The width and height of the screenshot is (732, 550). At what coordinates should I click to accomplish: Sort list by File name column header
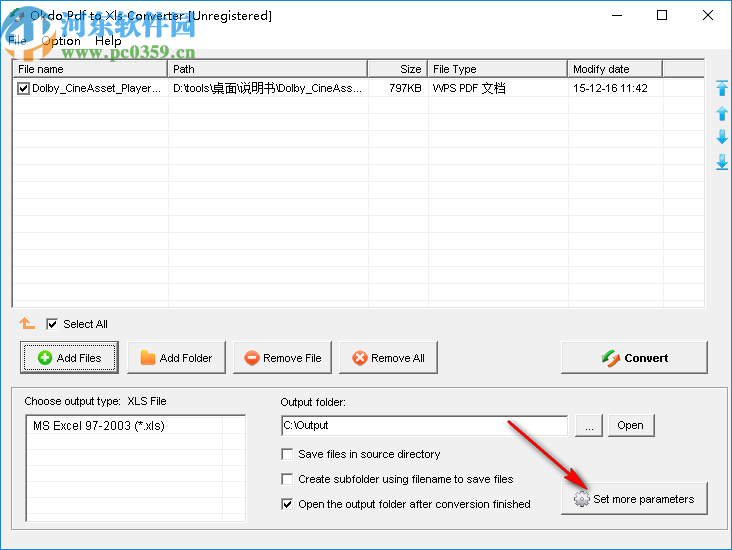[90, 69]
